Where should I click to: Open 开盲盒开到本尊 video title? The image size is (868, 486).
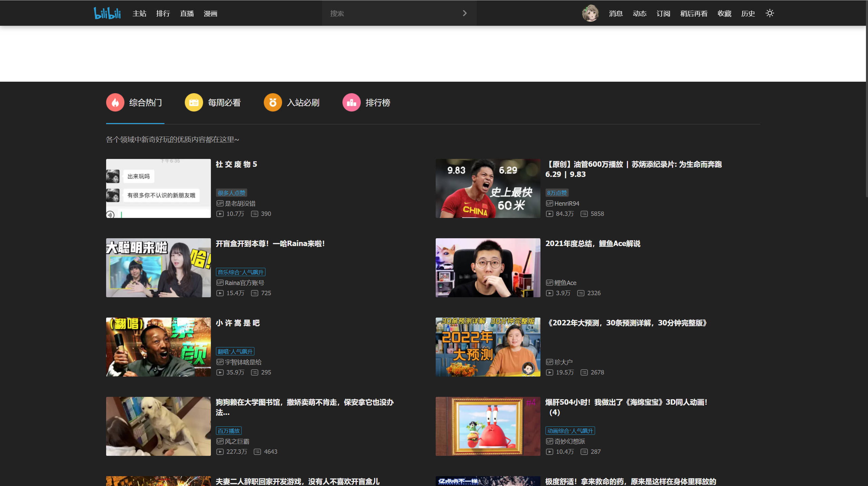pos(270,244)
